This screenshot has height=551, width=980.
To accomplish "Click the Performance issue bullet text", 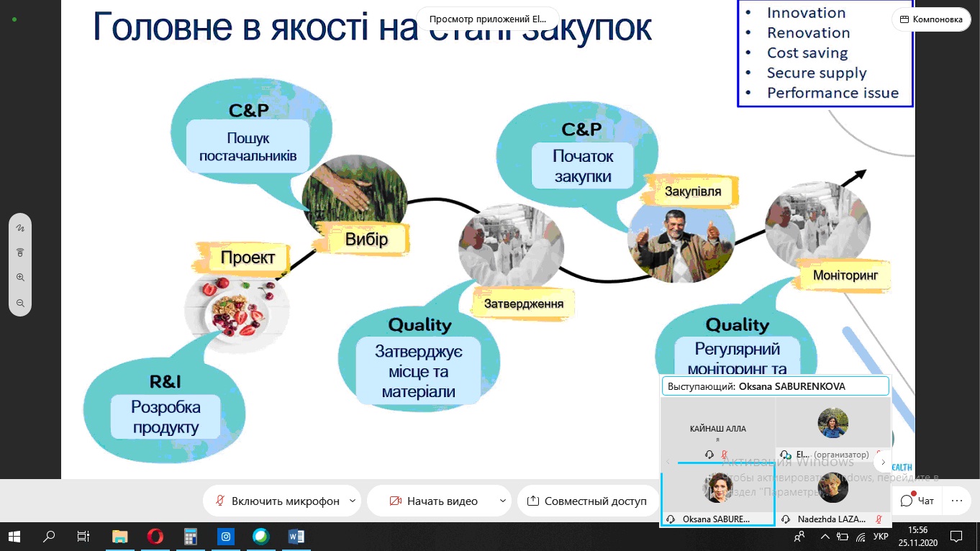I will click(832, 94).
